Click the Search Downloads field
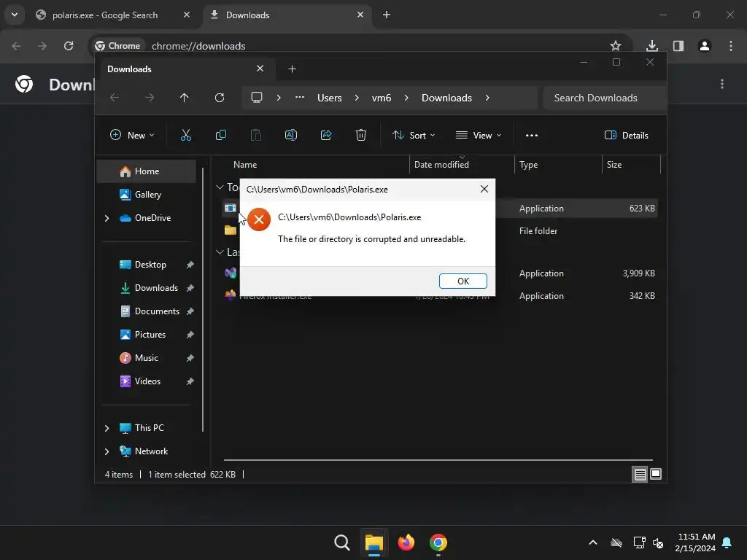 [604, 98]
